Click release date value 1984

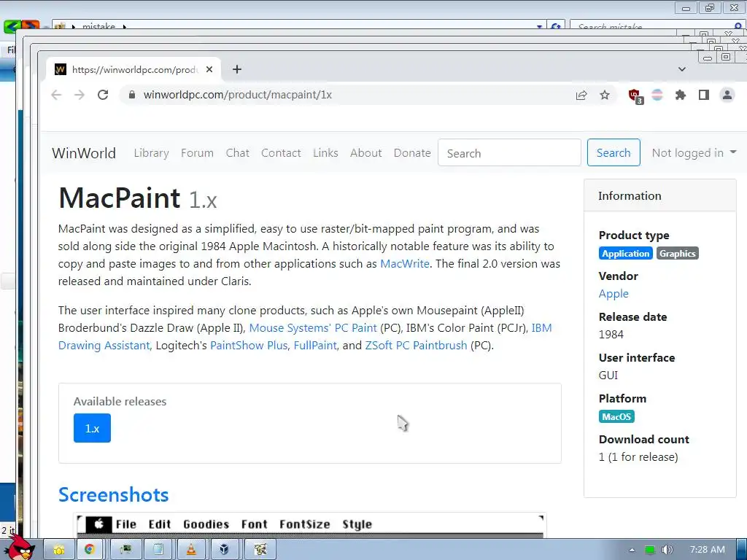(611, 334)
